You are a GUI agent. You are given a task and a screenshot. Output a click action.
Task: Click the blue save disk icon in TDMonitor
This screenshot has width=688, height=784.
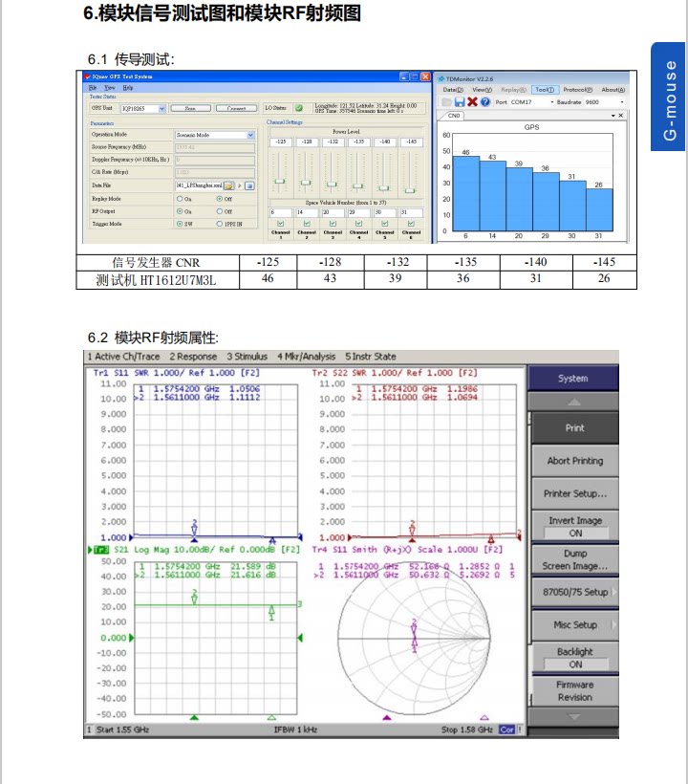click(460, 102)
